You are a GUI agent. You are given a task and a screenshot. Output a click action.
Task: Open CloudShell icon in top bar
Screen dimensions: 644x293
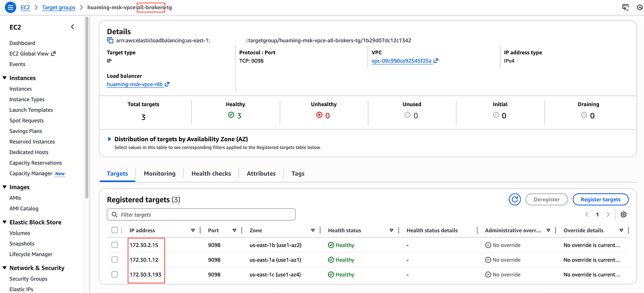coord(625,7)
